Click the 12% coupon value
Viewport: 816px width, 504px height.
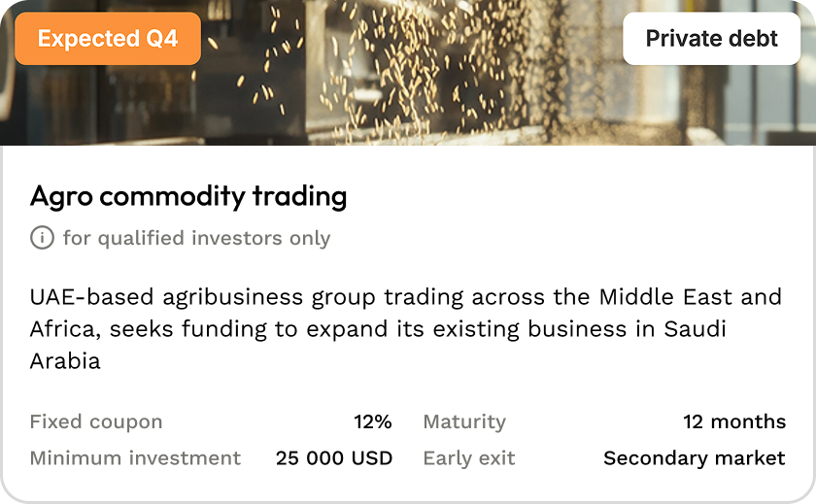[373, 421]
